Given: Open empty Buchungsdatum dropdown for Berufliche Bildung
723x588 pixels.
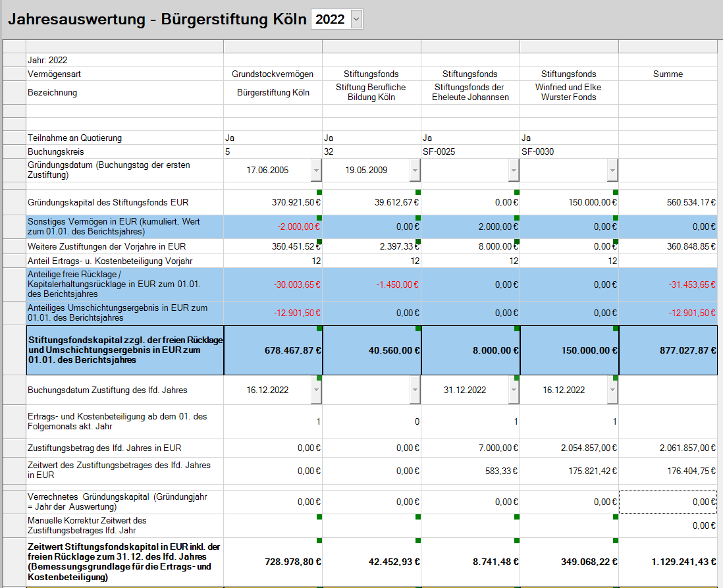Looking at the screenshot, I should 415,390.
